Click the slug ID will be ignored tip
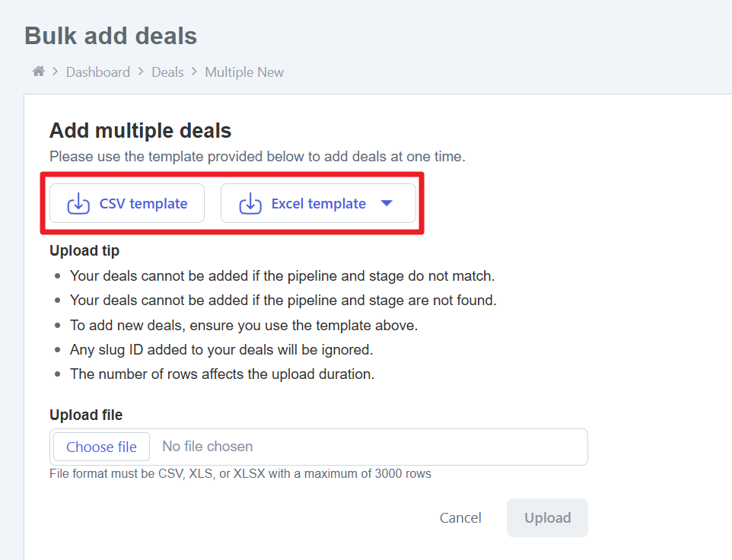 pos(221,350)
